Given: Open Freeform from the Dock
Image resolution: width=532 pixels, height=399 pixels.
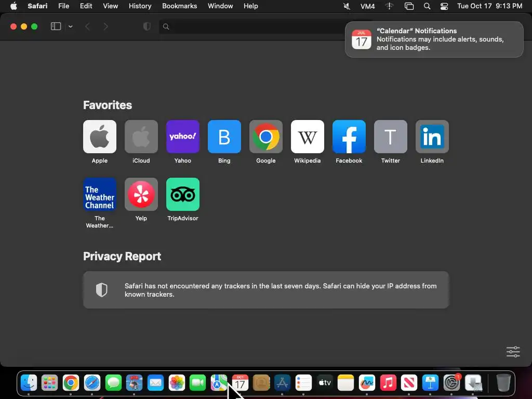Looking at the screenshot, I should (x=367, y=383).
